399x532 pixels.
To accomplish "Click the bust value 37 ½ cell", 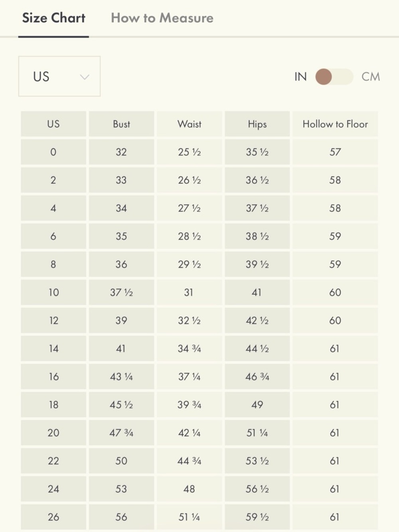I will pos(121,293).
